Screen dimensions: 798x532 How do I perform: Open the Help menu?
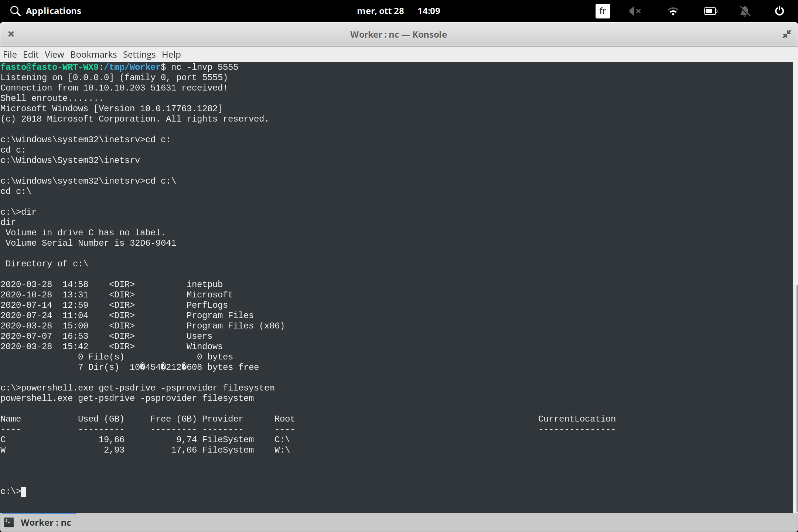(x=171, y=54)
